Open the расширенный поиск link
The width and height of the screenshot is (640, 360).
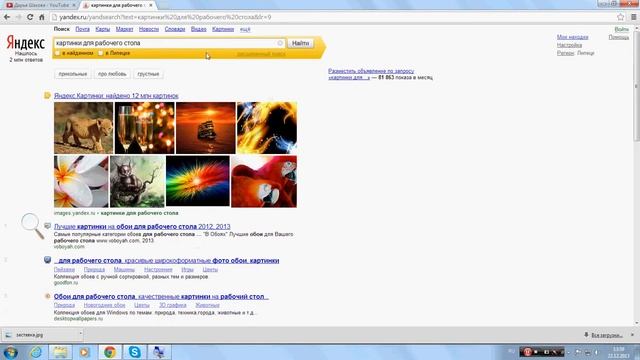click(x=261, y=53)
